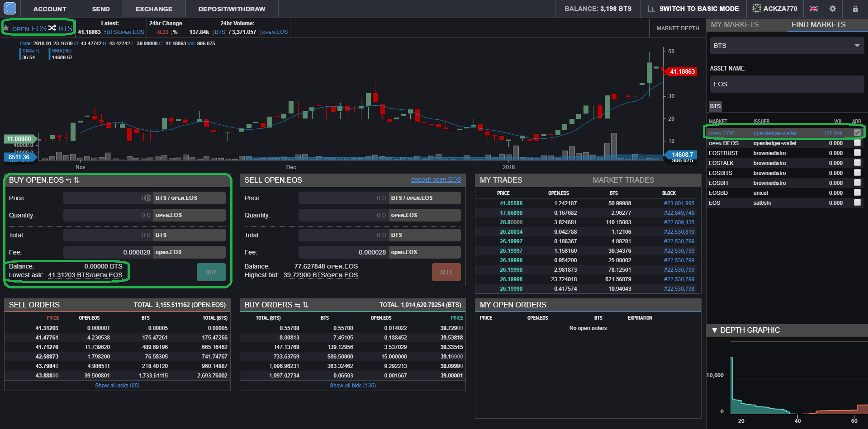Click the ASSET NAME field containing EOS

pyautogui.click(x=787, y=84)
